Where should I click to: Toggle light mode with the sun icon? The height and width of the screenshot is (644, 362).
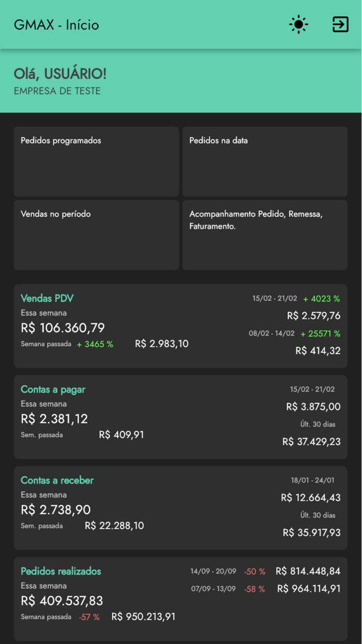[298, 24]
